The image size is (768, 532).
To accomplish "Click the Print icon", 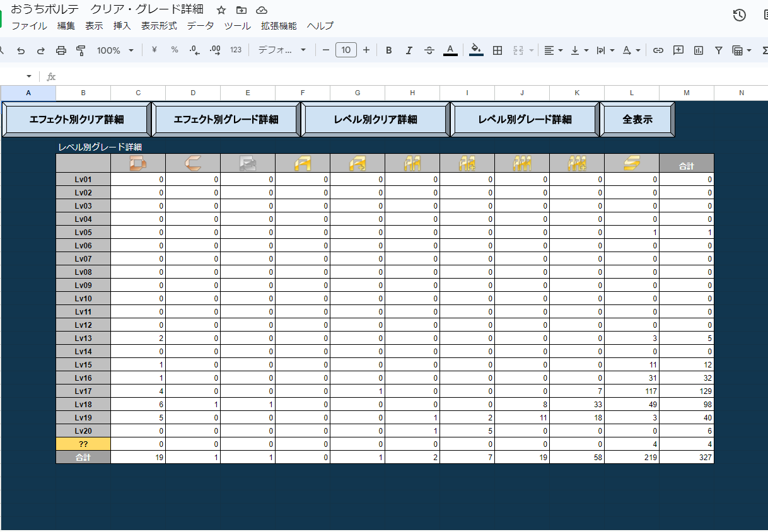I will [x=61, y=50].
